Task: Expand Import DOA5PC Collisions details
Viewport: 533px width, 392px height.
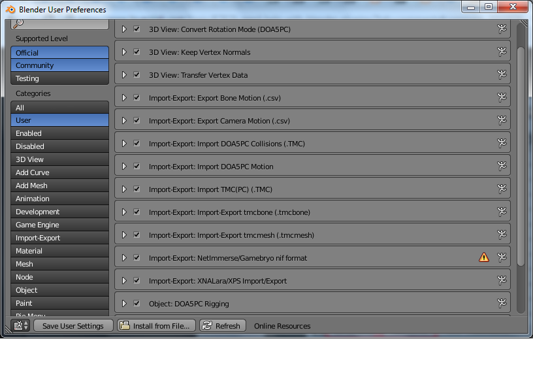Action: pos(124,144)
